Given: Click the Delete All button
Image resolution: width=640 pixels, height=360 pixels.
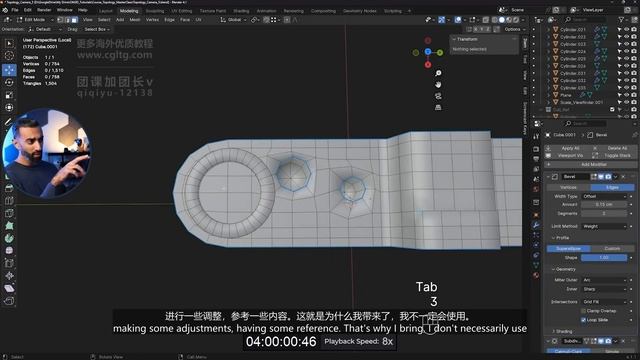Looking at the screenshot, I should click(x=617, y=148).
